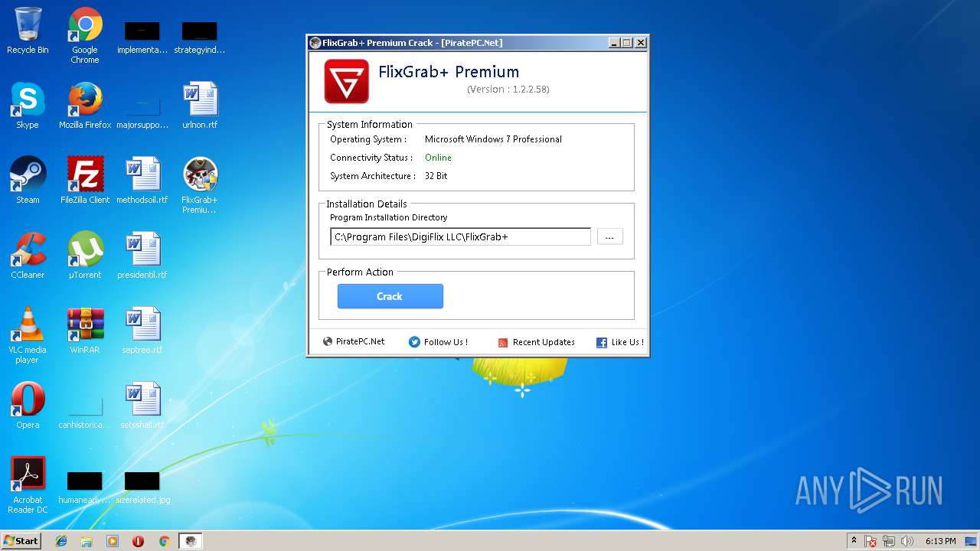Click the Chrome taskbar icon

164,541
